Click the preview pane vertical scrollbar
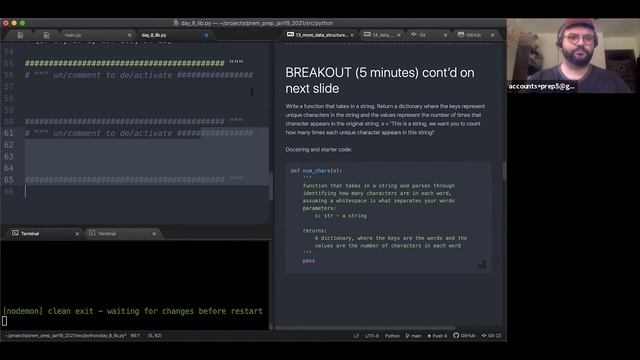The width and height of the screenshot is (640, 360). tap(504, 171)
